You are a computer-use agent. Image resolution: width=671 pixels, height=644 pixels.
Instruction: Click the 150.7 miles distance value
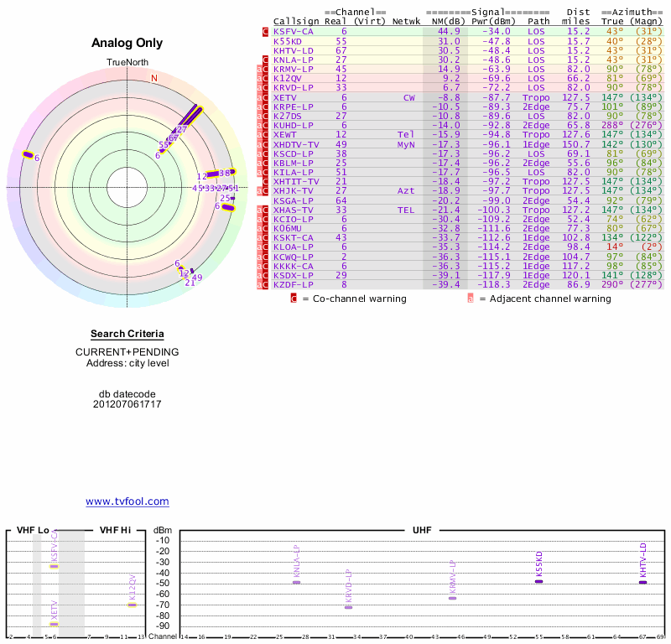[x=576, y=144]
